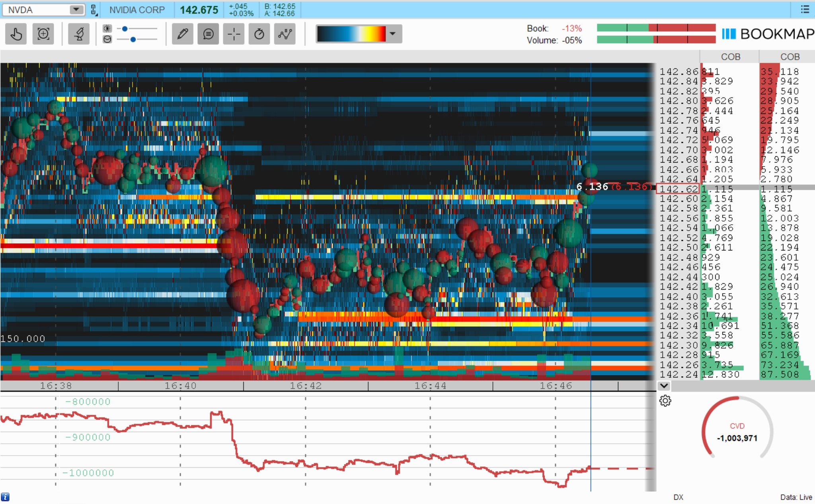Image resolution: width=815 pixels, height=504 pixels.
Task: Collapse the panel with chevron below COB
Action: tap(664, 386)
